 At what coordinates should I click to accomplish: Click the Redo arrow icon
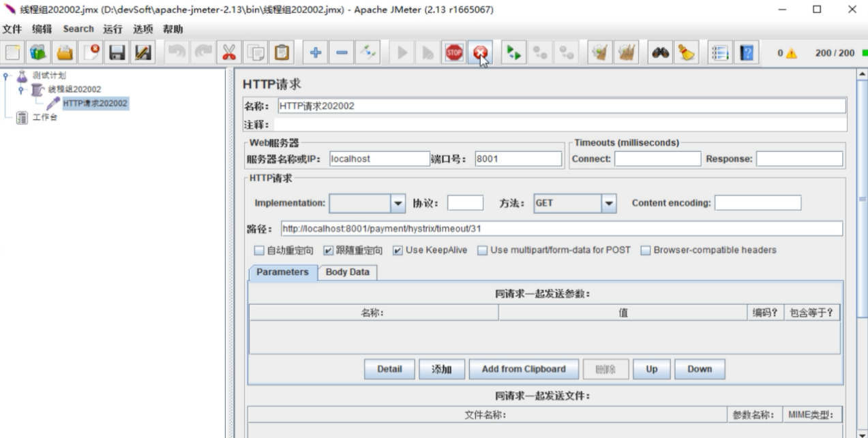coord(203,52)
